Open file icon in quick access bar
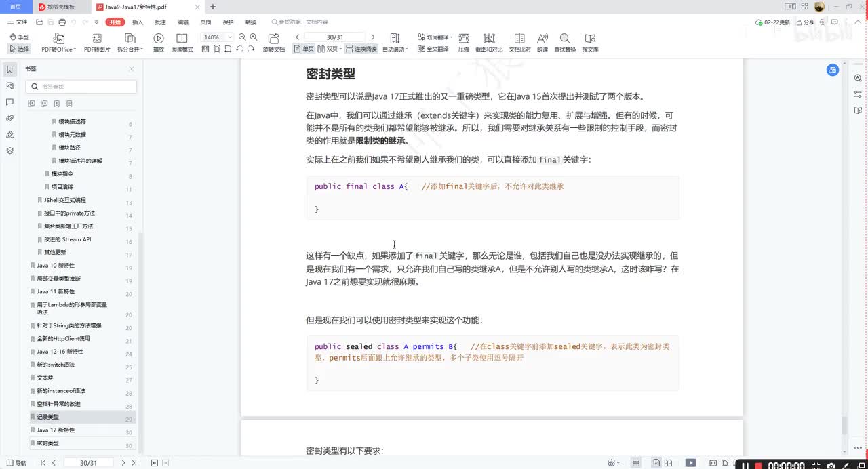Screen dimensions: 868x469 (x=40, y=22)
